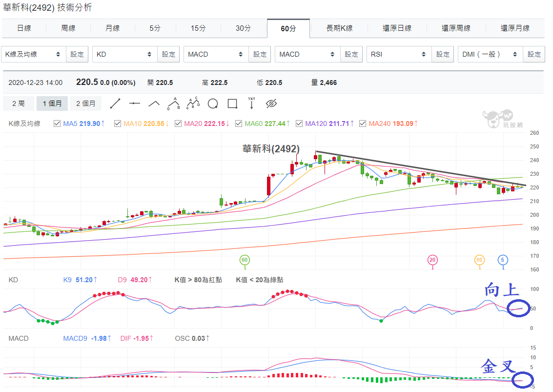This screenshot has height=392, width=553.
Task: Click the OSC 0.03 value
Action: (192, 338)
